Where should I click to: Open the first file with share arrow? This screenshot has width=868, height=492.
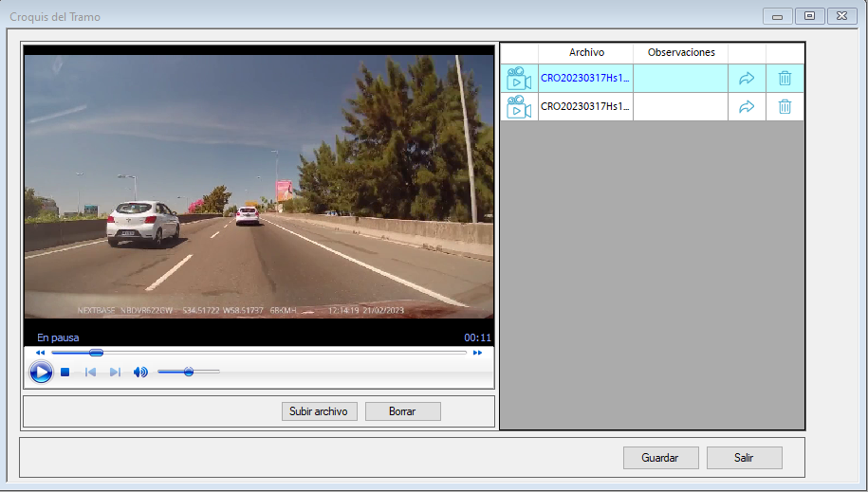[747, 78]
